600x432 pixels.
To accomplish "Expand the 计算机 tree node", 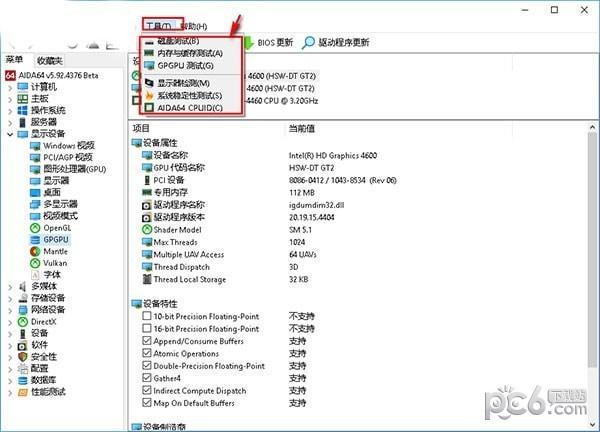I will pyautogui.click(x=10, y=88).
